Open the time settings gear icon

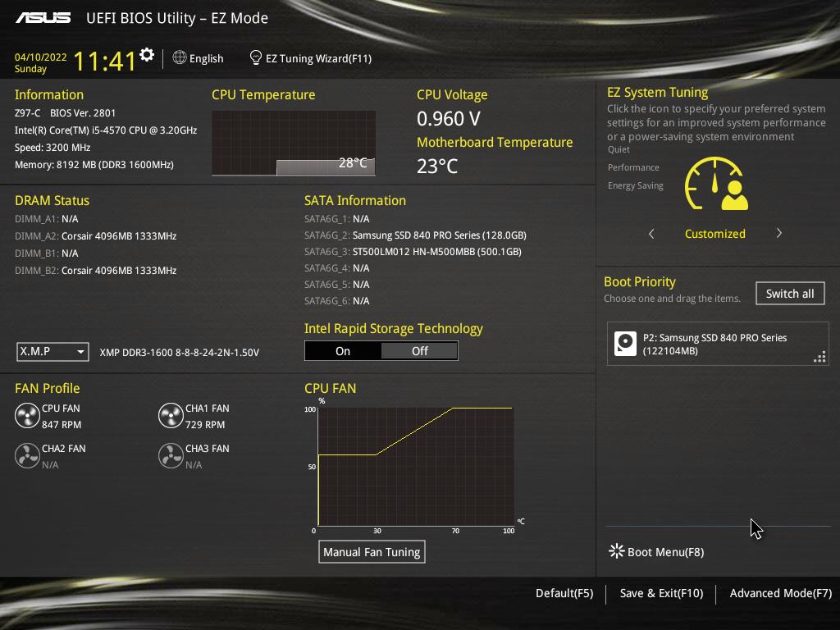coord(147,55)
